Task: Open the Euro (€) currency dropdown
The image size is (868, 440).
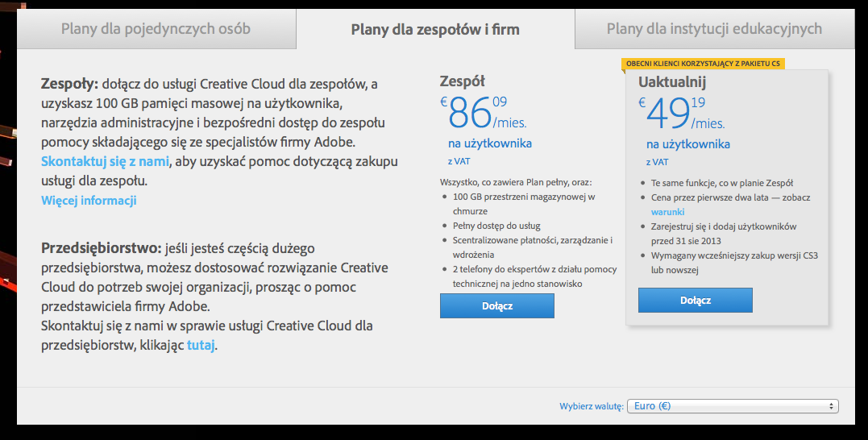Action: (733, 406)
